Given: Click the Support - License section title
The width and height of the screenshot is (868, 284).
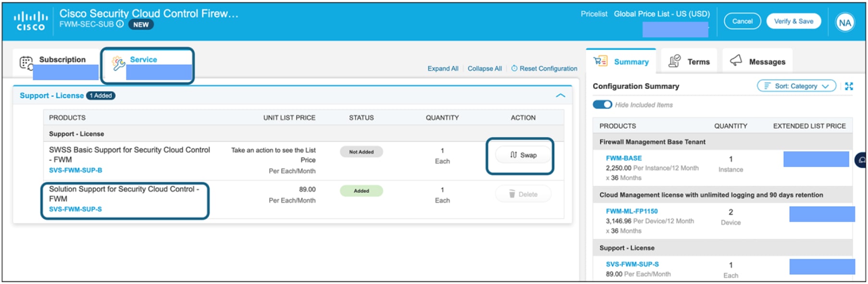Looking at the screenshot, I should (51, 95).
